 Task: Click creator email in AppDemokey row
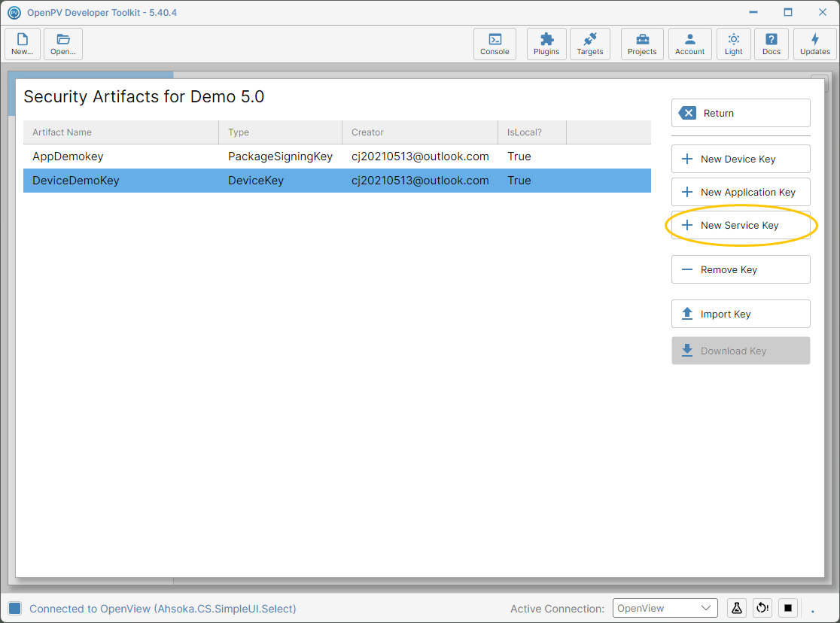pos(420,157)
